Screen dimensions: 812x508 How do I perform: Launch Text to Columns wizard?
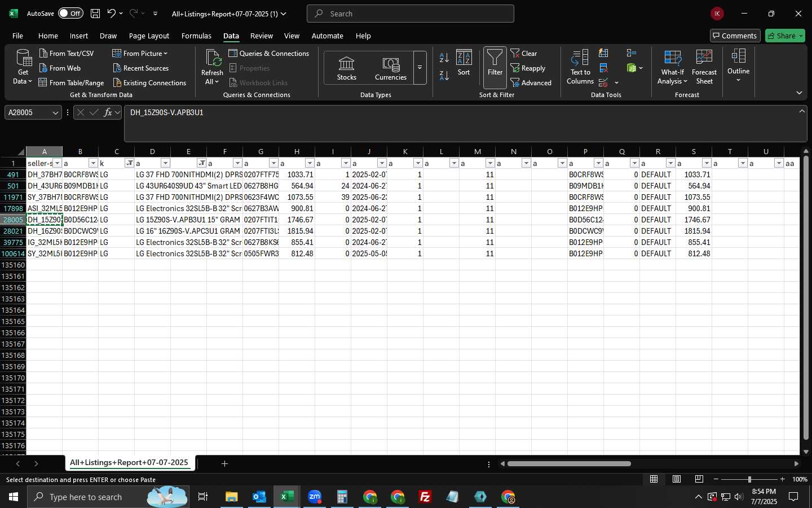tap(580, 67)
